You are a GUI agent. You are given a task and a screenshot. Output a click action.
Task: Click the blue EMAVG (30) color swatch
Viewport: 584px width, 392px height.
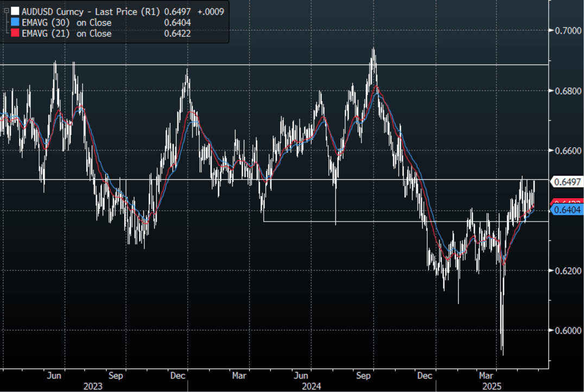(15, 22)
